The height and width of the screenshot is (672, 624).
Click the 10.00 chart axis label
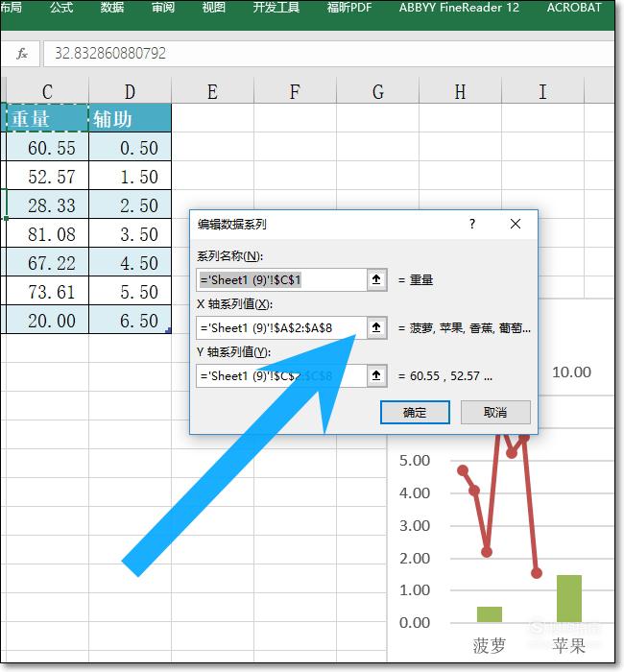coord(572,372)
